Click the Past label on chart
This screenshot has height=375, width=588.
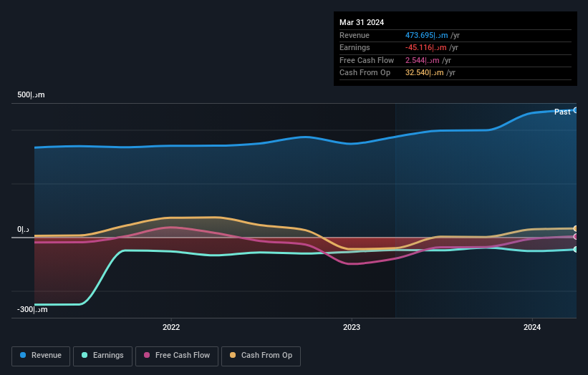coord(562,112)
